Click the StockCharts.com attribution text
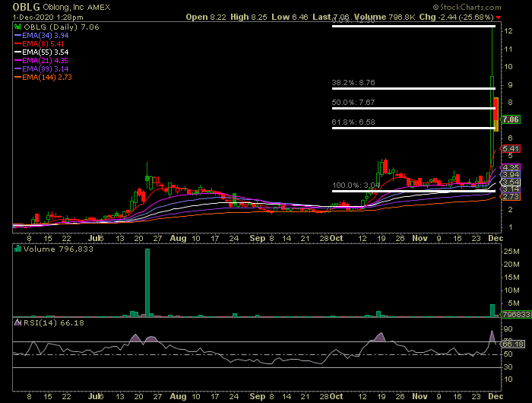532x403 pixels. [467, 7]
